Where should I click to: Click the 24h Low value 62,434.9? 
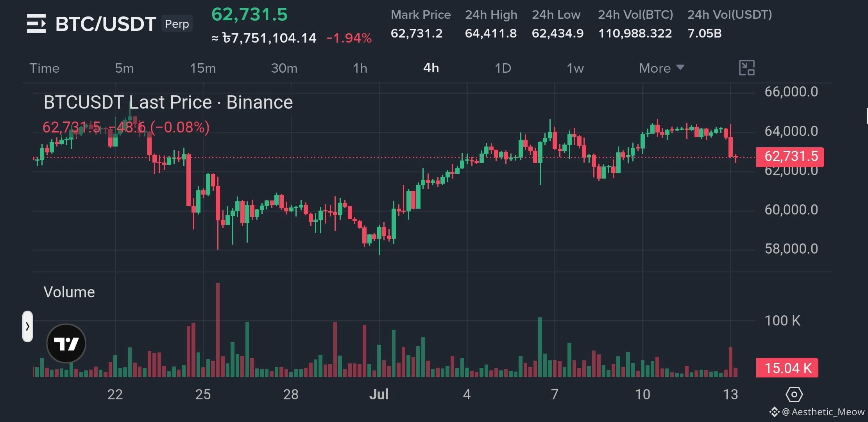558,33
